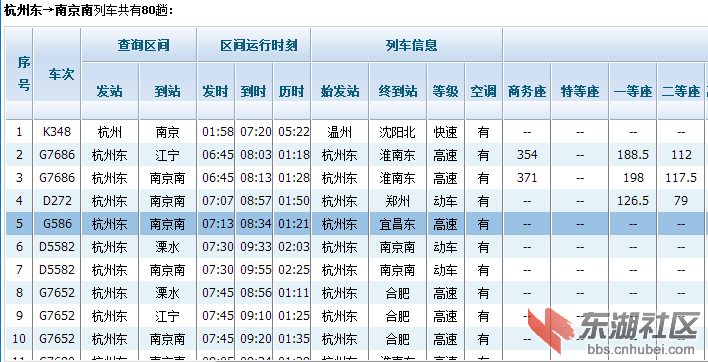Click the 一等座 column header
Screen dimensions: 708x362
633,91
